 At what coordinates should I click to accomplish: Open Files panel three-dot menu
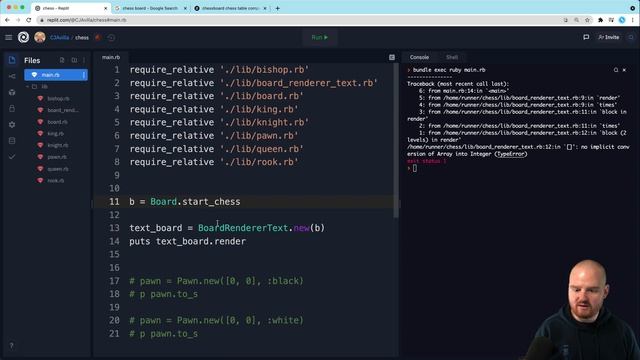click(84, 60)
